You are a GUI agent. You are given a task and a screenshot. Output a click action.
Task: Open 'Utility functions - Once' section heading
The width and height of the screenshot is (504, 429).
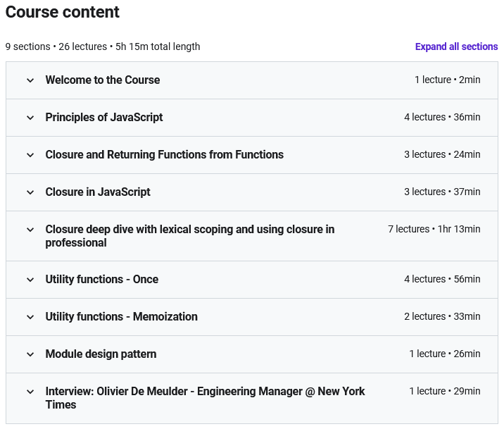coord(102,280)
